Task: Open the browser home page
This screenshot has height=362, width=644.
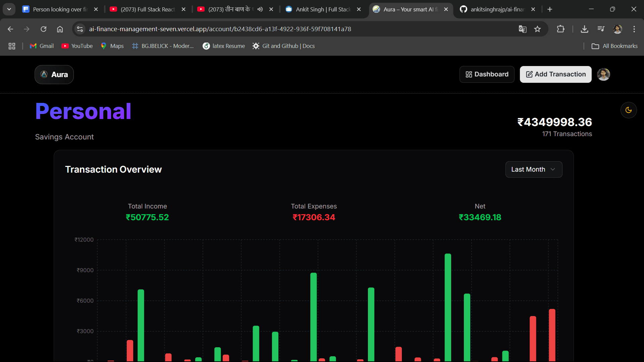Action: click(x=60, y=29)
